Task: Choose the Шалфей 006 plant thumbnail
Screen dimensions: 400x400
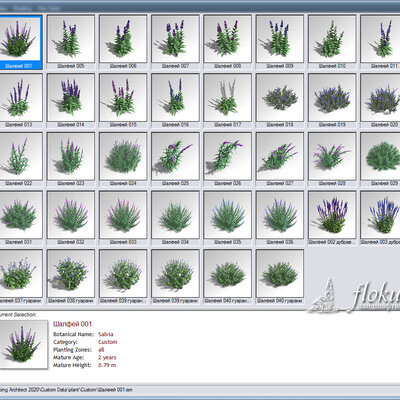Action: [x=123, y=39]
